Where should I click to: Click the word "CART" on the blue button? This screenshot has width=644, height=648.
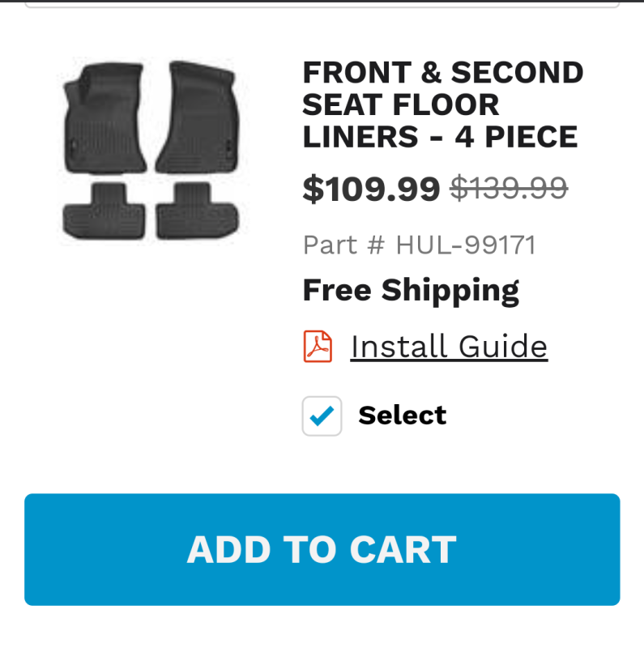click(403, 550)
